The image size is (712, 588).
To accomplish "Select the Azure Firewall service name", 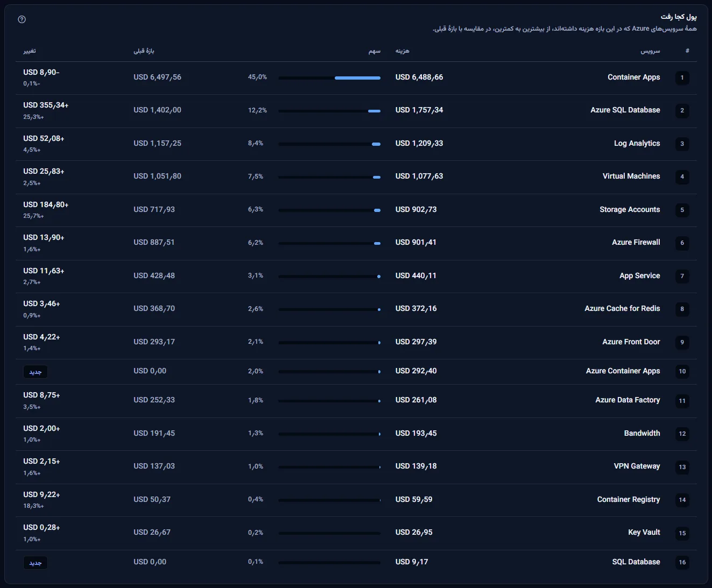I will pyautogui.click(x=636, y=242).
